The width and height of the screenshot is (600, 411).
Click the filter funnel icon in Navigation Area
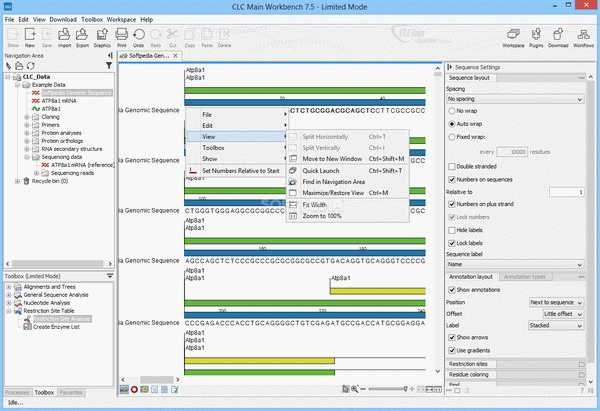click(x=109, y=66)
